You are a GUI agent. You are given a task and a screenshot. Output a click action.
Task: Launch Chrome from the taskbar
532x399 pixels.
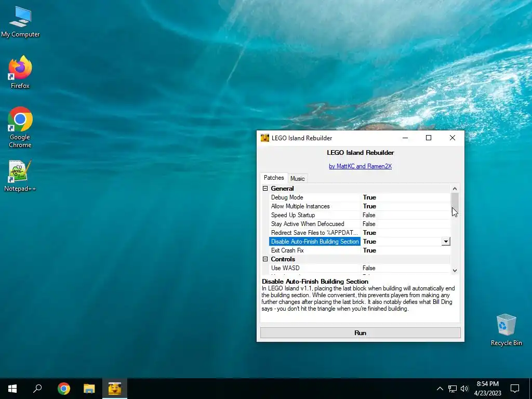point(64,389)
